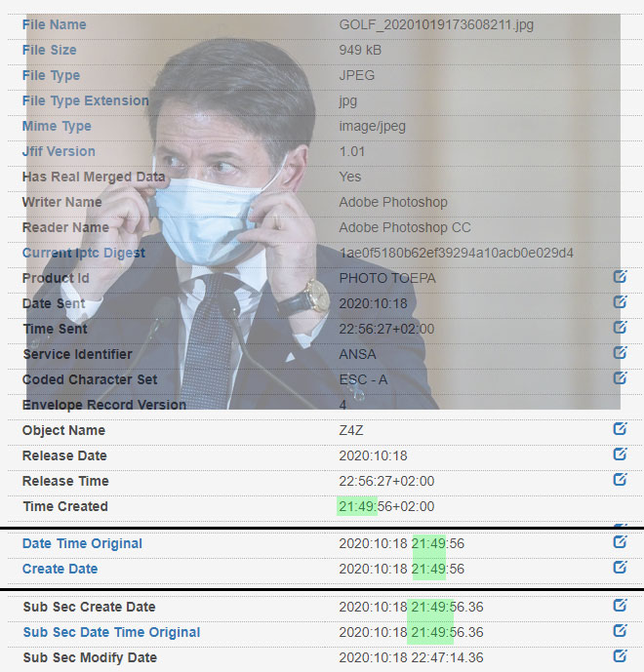644x672 pixels.
Task: Click the Envelope Record Version label
Action: [x=104, y=405]
